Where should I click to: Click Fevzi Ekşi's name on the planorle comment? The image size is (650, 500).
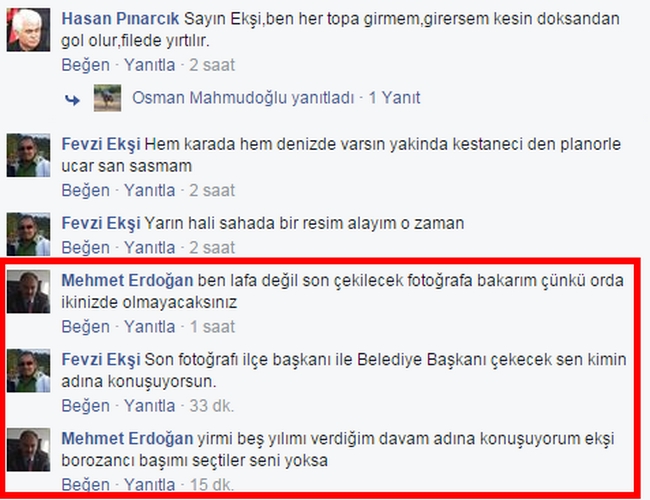tap(101, 144)
